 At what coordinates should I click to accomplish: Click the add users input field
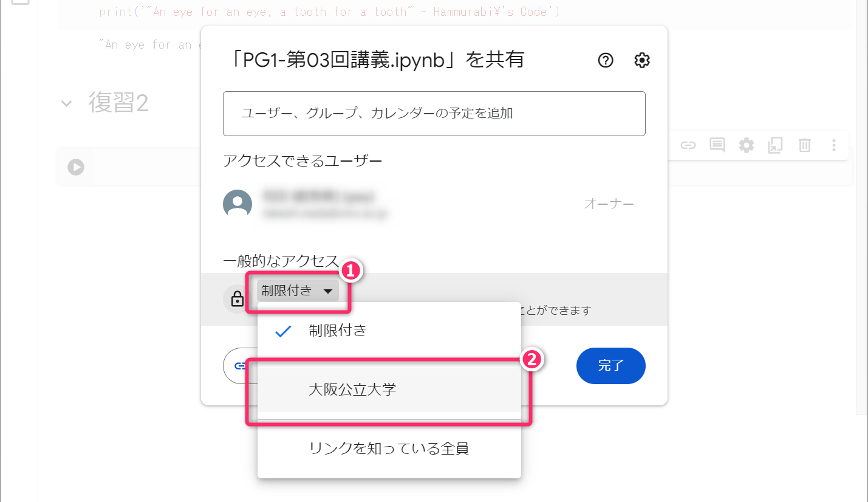pos(434,114)
